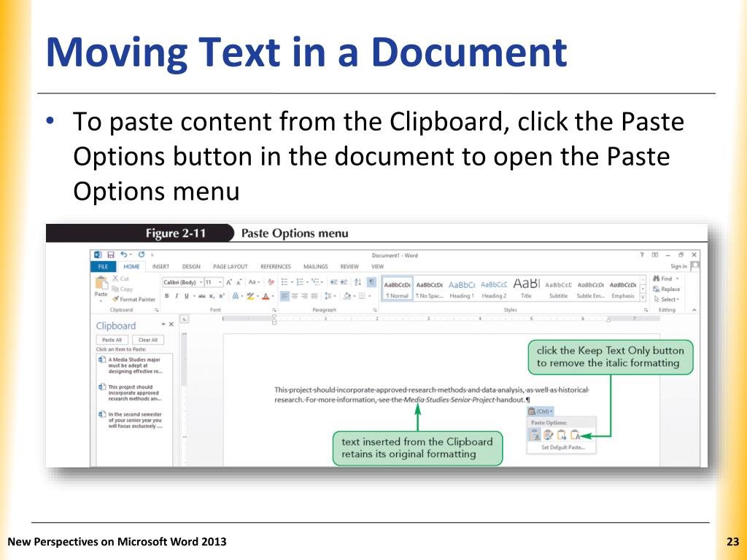Viewport: 747px width, 560px height.
Task: Open the Select menu in Editing group
Action: [x=667, y=300]
